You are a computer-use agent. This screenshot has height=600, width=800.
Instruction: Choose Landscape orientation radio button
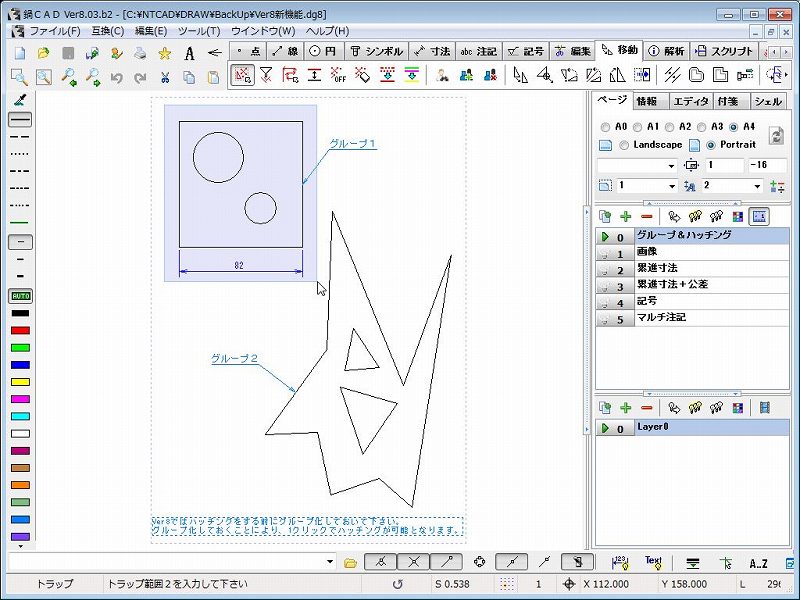(623, 145)
